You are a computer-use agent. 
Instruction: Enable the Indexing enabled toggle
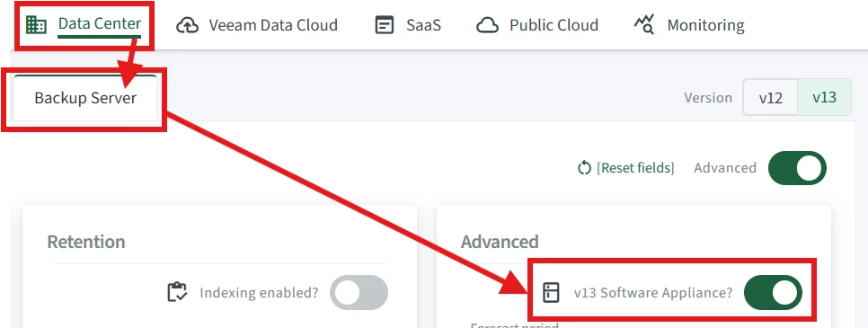tap(359, 292)
